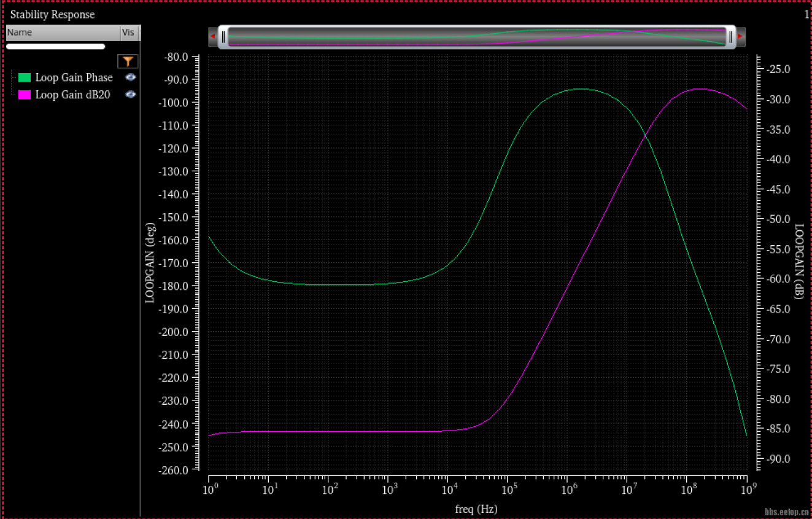Viewport: 812px width, 519px height.
Task: Click the Vis column header
Action: [130, 33]
